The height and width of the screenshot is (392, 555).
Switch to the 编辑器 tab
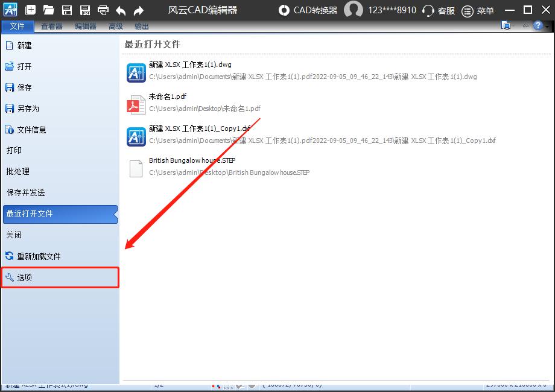pos(85,26)
